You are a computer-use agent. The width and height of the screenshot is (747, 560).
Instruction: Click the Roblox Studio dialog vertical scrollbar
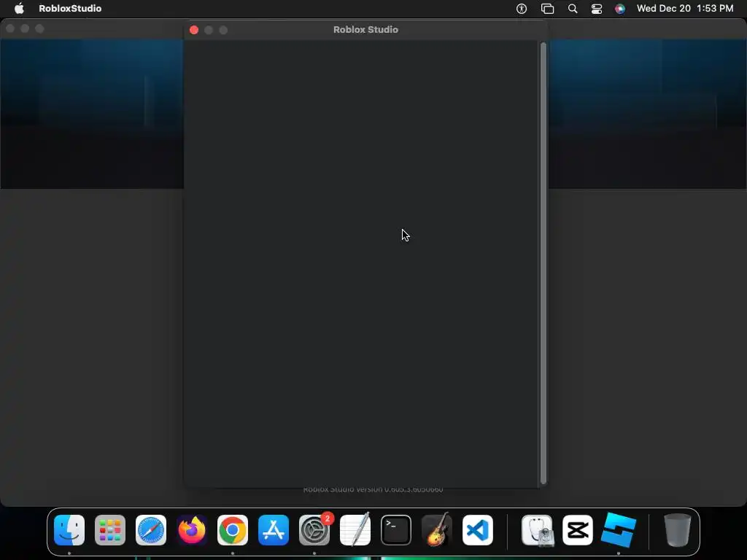[x=543, y=262]
